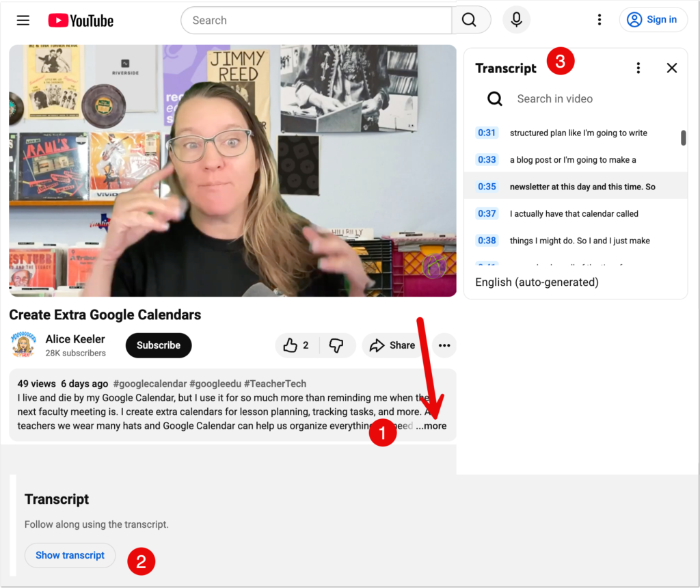Click Show transcript button

click(70, 555)
